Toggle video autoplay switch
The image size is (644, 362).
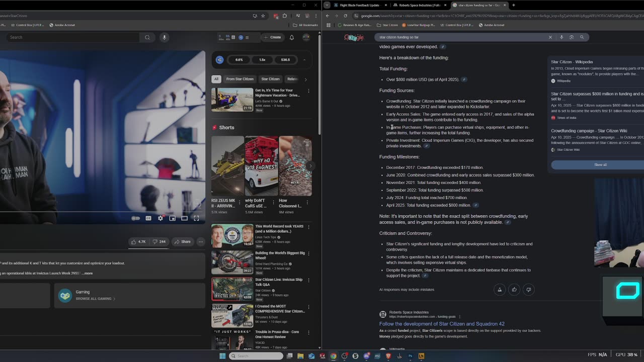(136, 218)
